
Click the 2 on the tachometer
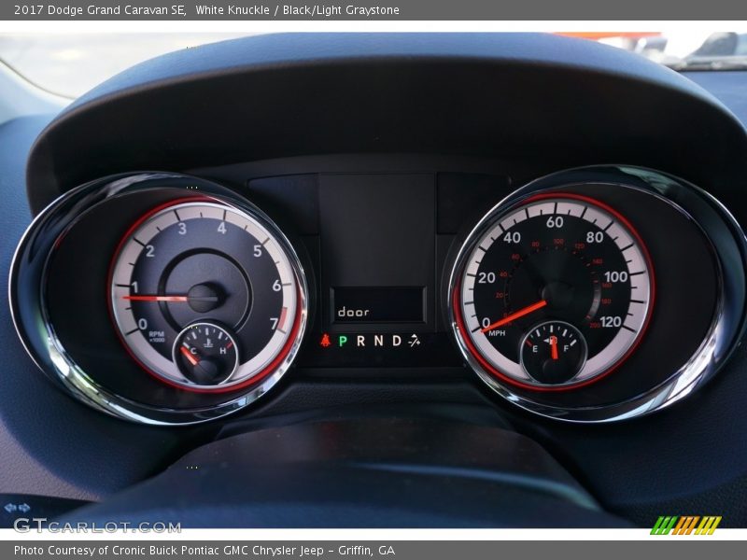149,250
